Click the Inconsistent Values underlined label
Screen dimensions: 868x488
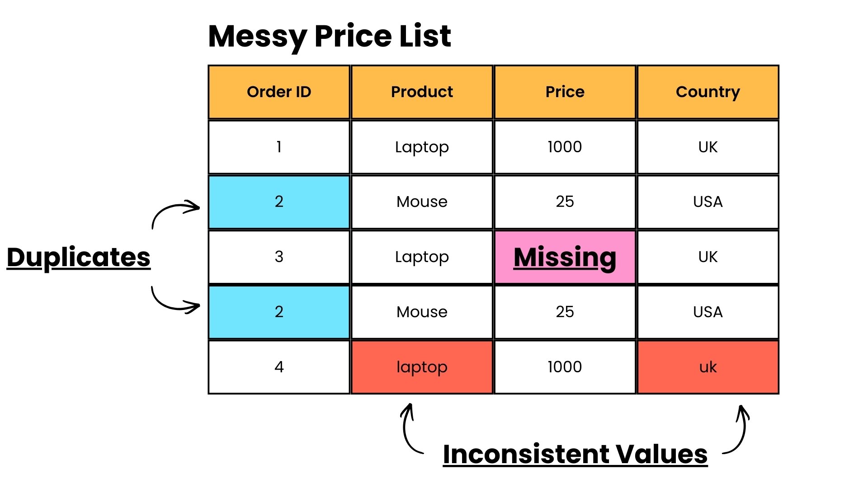575,454
